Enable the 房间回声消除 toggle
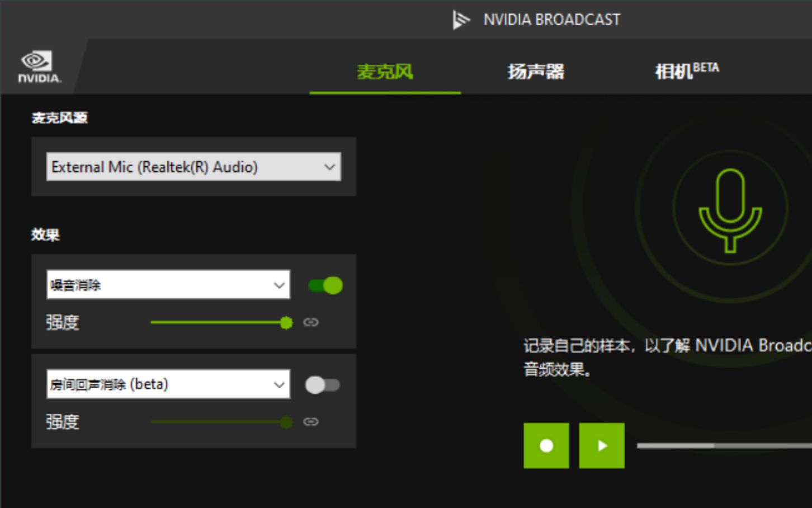 323,385
